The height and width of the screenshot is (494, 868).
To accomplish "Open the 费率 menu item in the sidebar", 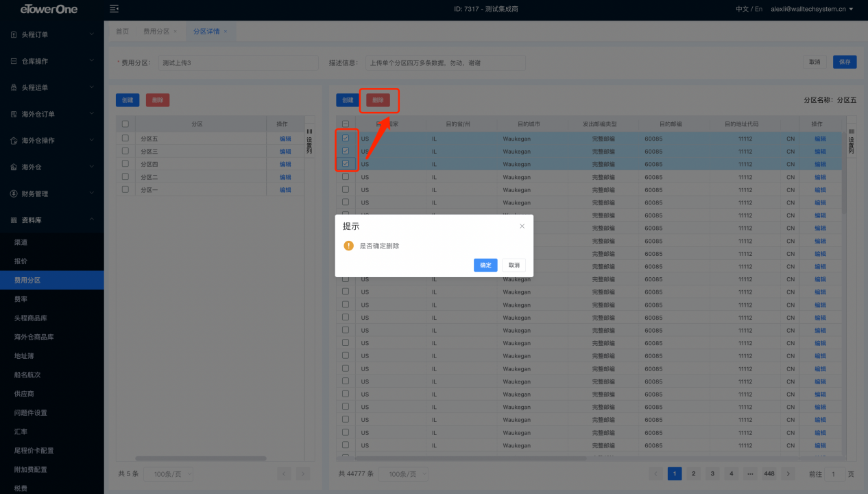I will 21,299.
